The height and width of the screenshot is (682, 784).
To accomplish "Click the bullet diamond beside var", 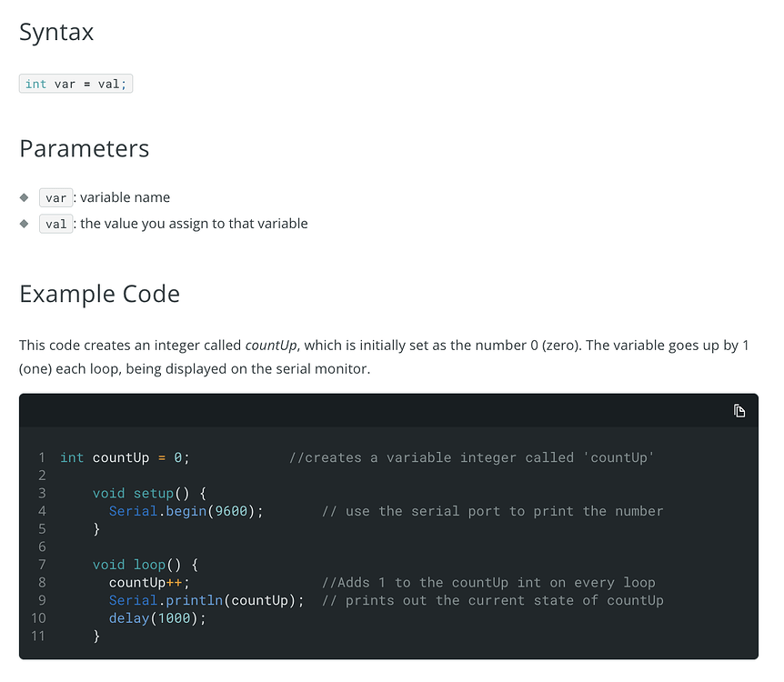I will pos(24,197).
